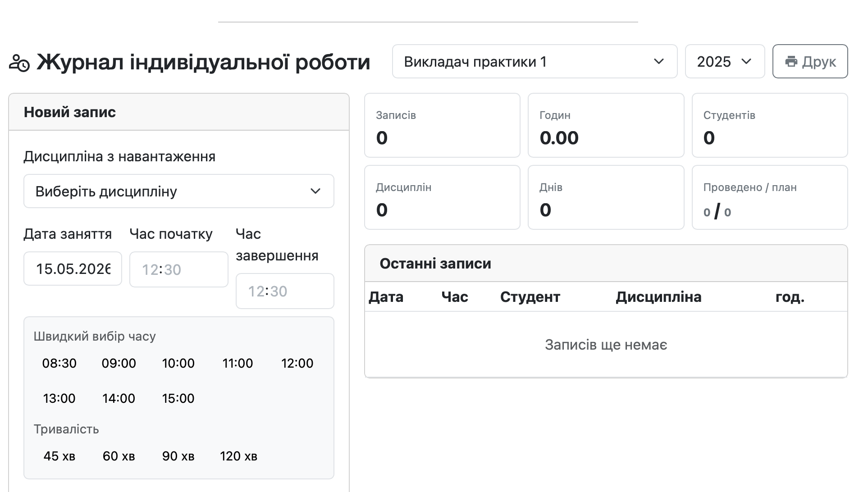This screenshot has width=868, height=492.
Task: Click the год. column header
Action: [790, 297]
